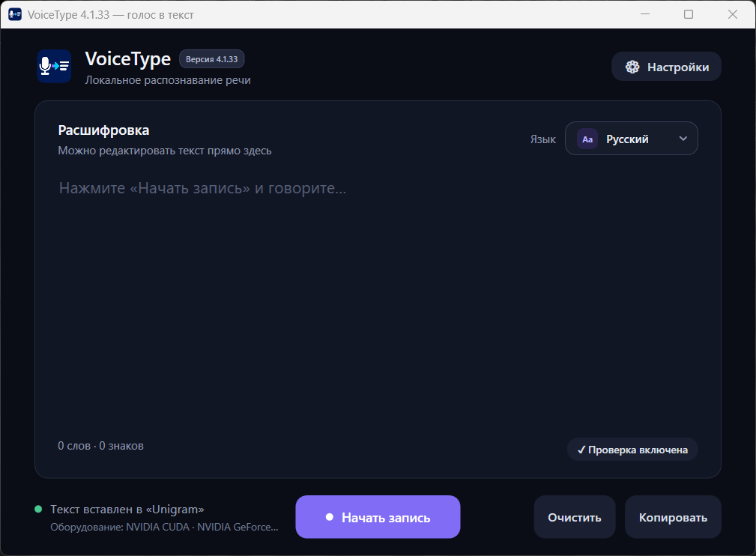756x556 pixels.
Task: Click the 0 слов · 0 знаков counter
Action: (x=100, y=446)
